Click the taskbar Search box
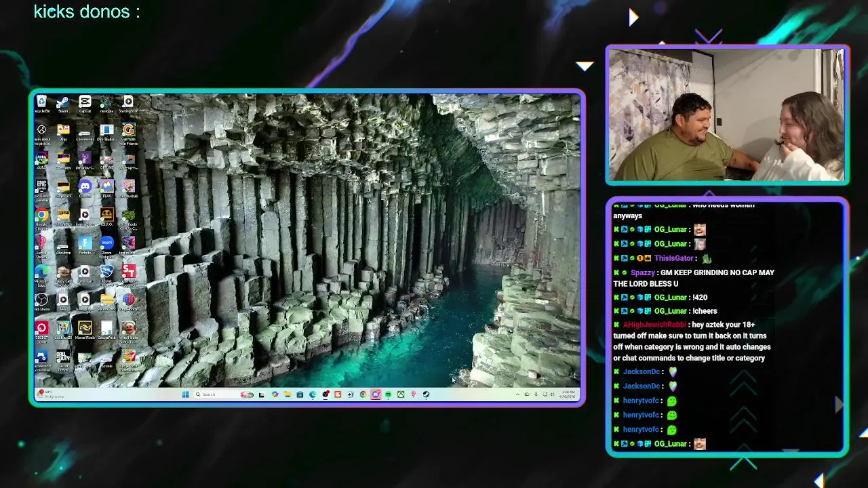This screenshot has width=868, height=488. pos(224,394)
